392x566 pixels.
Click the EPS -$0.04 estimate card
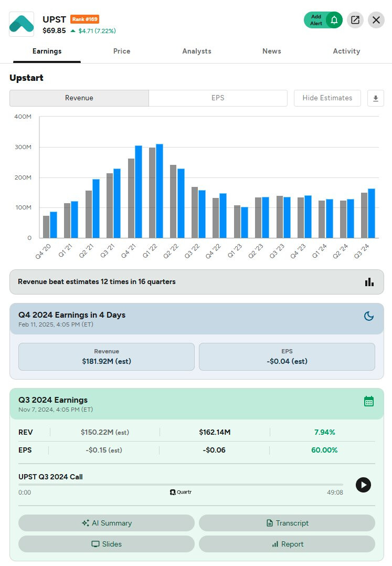pos(287,357)
